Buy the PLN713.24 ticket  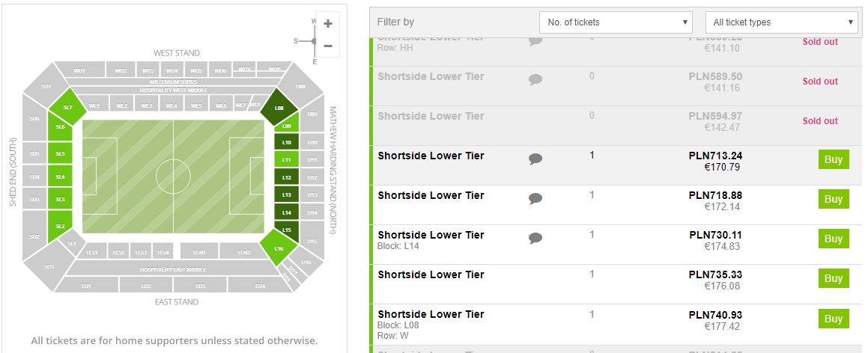833,159
